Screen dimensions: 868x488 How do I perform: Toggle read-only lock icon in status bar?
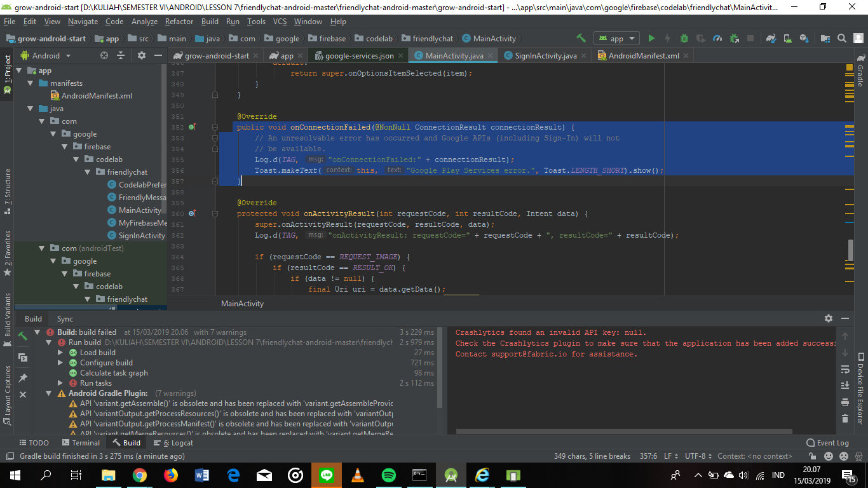tap(814, 456)
